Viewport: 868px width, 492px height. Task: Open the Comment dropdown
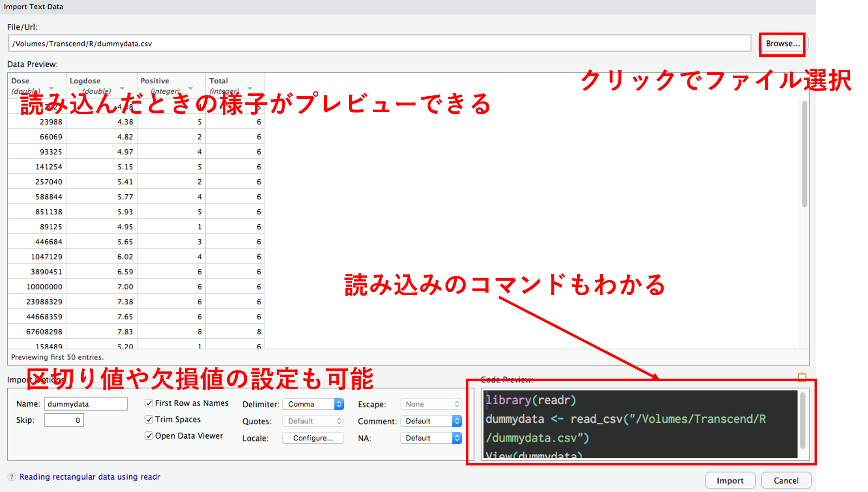tap(430, 421)
